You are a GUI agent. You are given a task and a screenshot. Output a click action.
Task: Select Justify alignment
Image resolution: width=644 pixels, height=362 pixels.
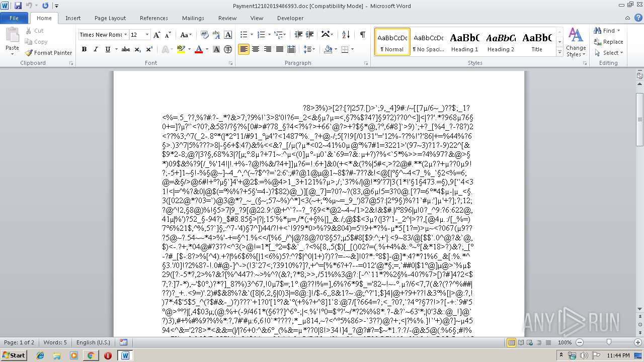tap(279, 49)
